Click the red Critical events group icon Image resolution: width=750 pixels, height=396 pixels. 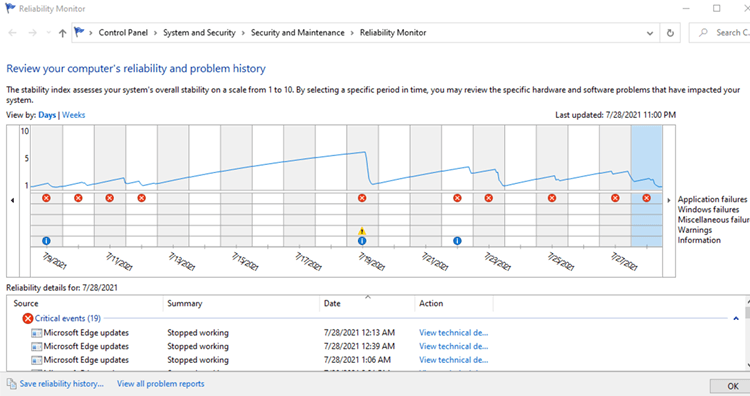click(x=28, y=319)
